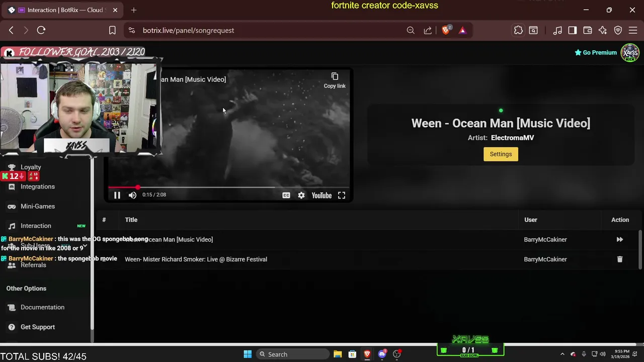The image size is (644, 362).
Task: Open Mini-Games in sidebar
Action: [x=38, y=206]
